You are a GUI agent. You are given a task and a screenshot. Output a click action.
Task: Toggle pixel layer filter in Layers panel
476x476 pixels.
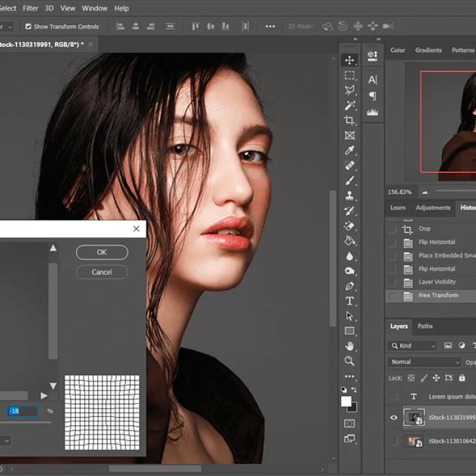[448, 345]
